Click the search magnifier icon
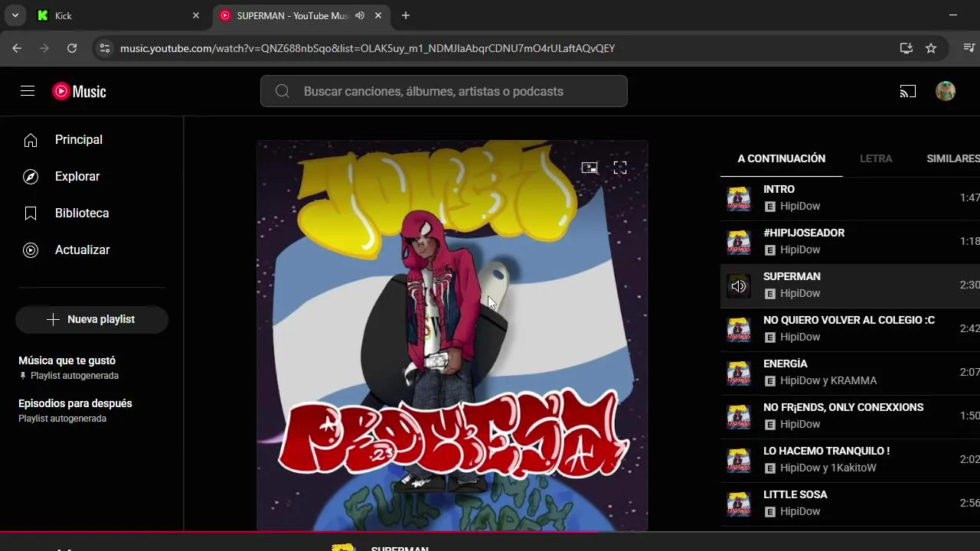The height and width of the screenshot is (551, 980). click(282, 91)
